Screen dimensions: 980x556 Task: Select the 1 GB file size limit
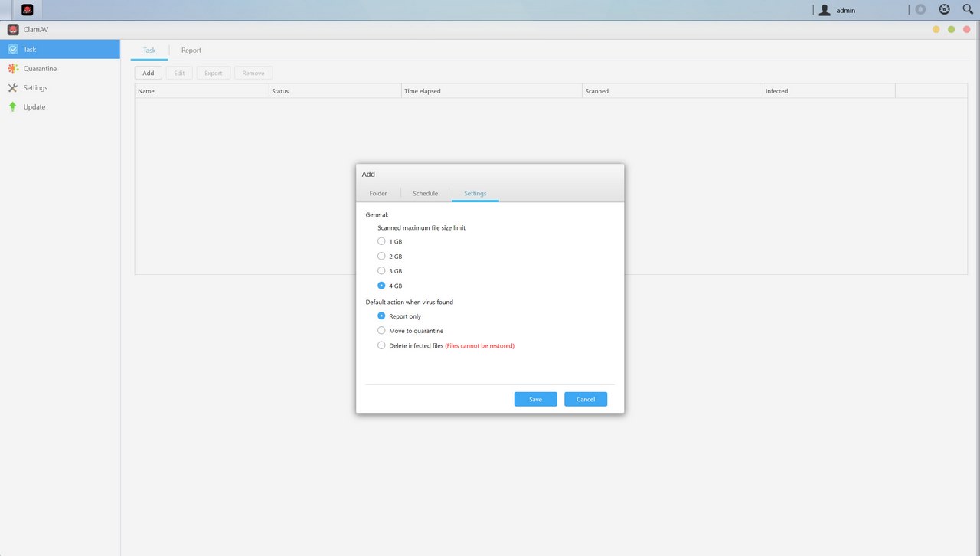[381, 241]
